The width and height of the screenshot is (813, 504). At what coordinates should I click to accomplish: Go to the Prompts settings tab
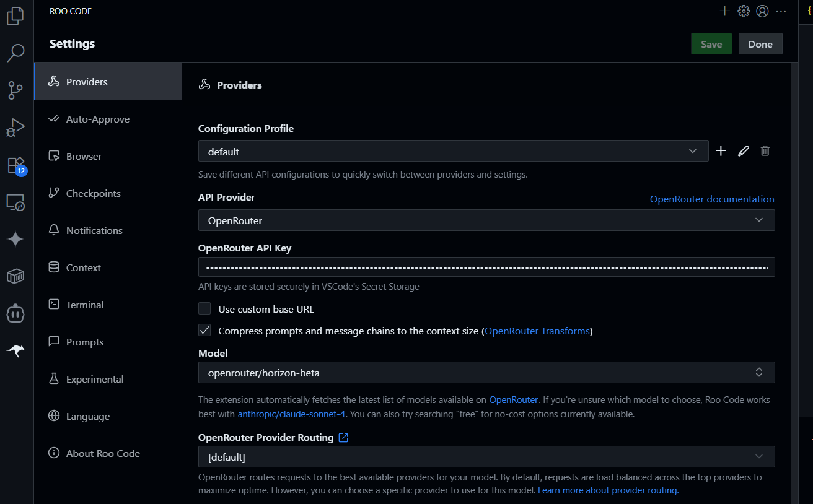[x=108, y=342]
